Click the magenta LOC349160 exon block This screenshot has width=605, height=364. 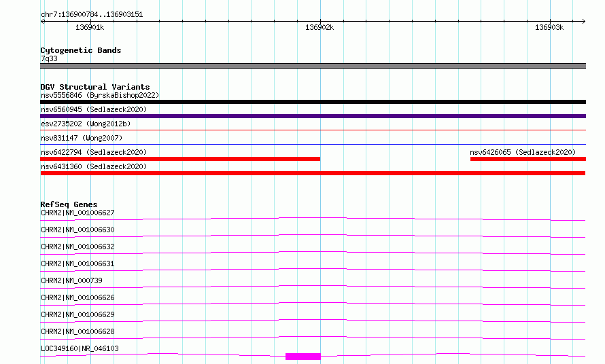(x=303, y=357)
